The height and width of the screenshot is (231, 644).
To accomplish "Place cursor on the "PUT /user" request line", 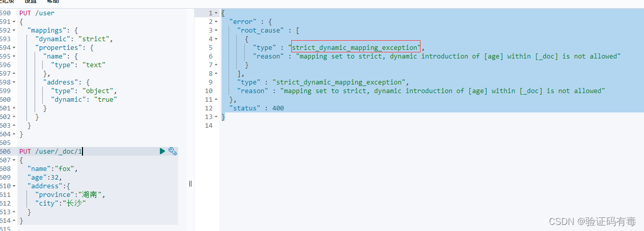I will (x=37, y=13).
